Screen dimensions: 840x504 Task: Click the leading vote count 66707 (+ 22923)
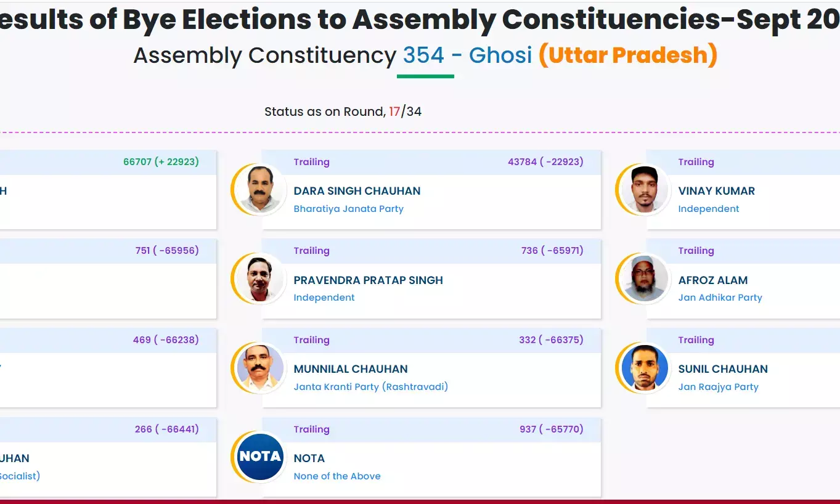coord(161,162)
